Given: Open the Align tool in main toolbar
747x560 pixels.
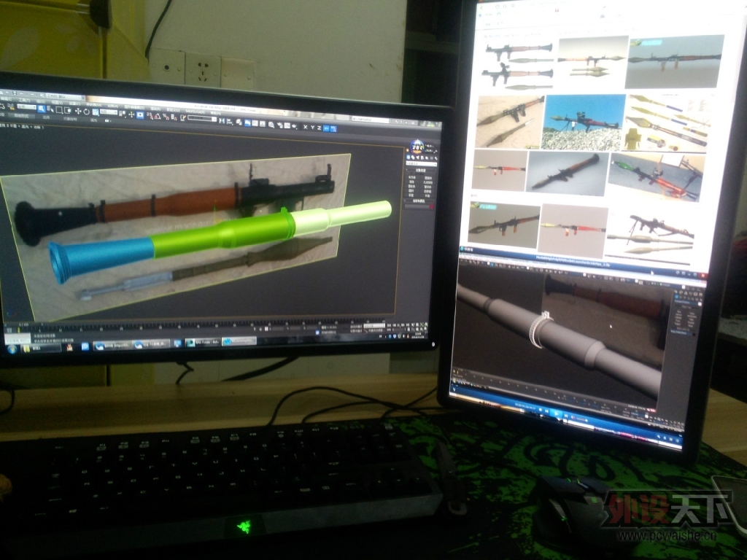Looking at the screenshot, I should pyautogui.click(x=229, y=122).
